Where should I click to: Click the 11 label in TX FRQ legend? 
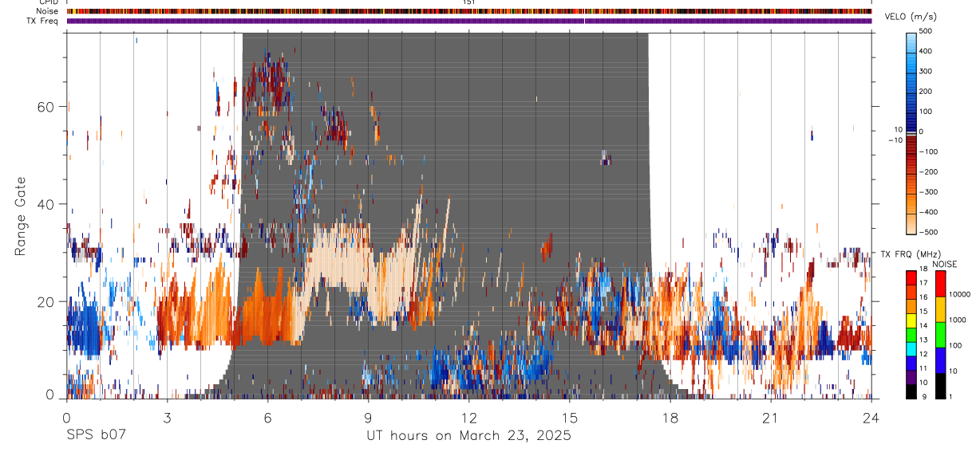click(924, 368)
